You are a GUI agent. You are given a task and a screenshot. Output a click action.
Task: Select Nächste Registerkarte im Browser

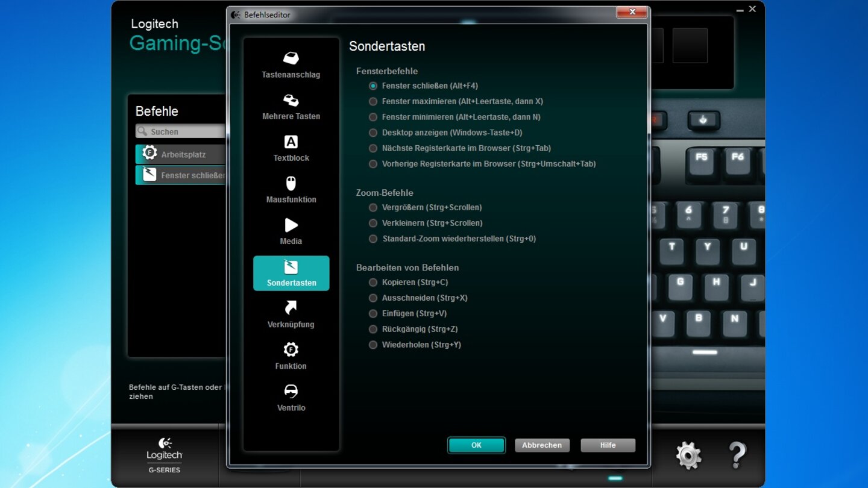tap(460, 148)
